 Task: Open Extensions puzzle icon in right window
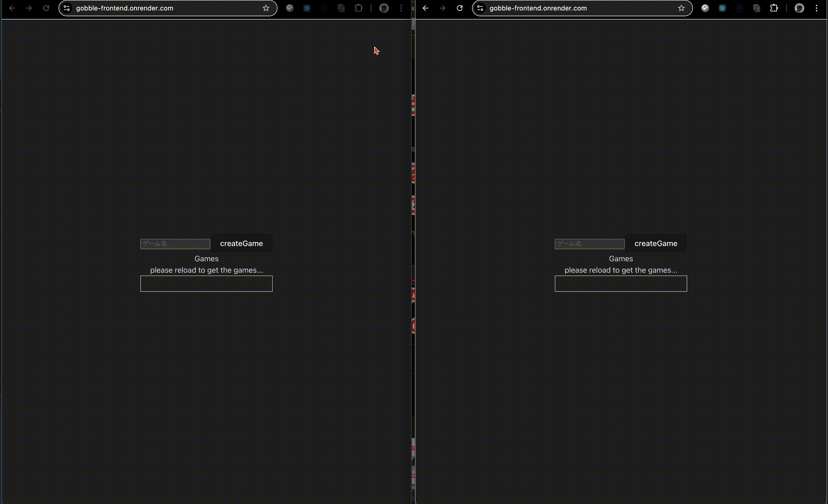tap(774, 8)
